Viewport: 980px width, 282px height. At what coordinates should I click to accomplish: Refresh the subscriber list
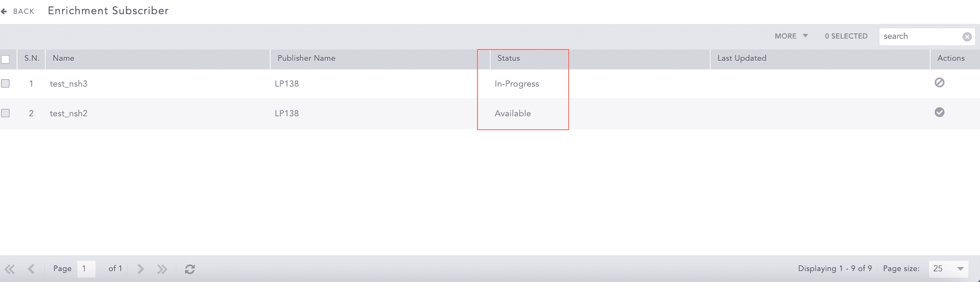(190, 269)
